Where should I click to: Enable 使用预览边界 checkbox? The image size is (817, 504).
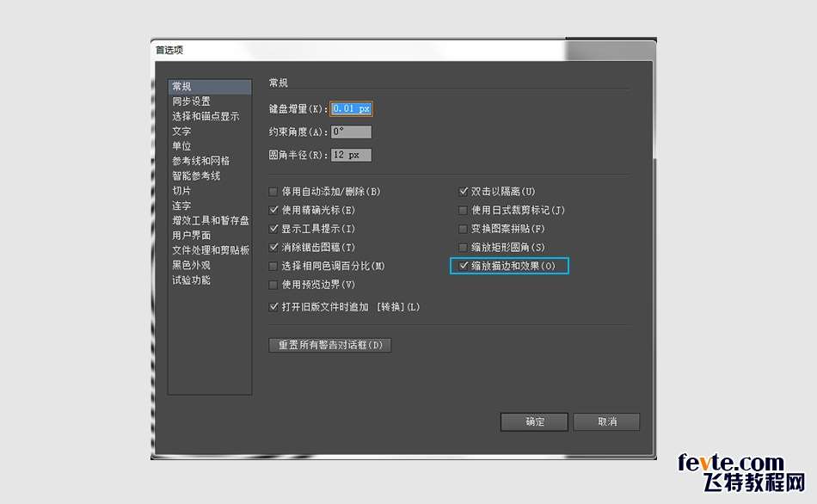(273, 285)
